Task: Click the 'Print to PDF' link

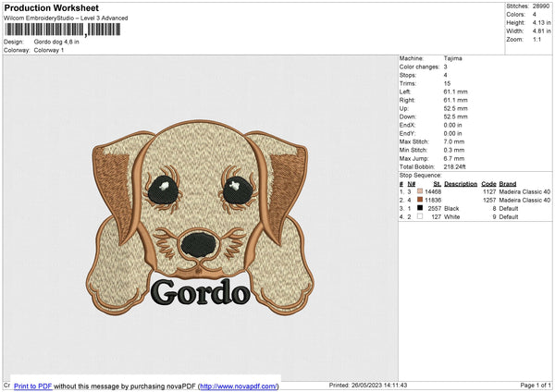Action: point(33,386)
